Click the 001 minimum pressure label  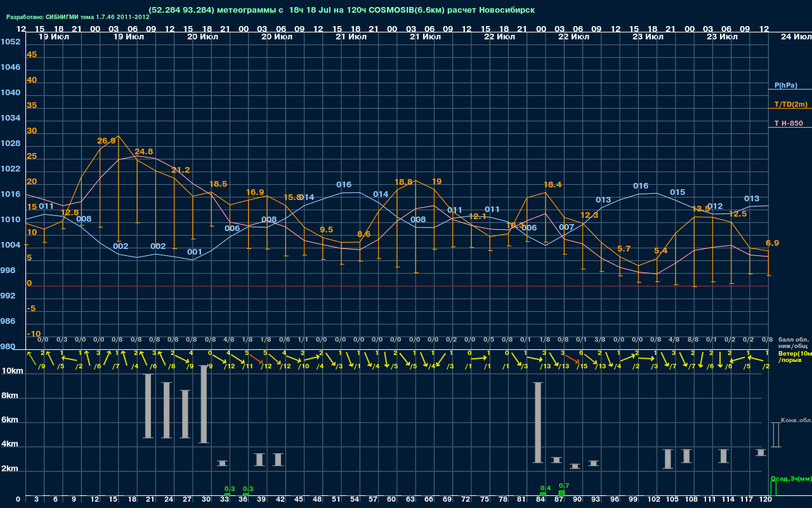pyautogui.click(x=195, y=252)
